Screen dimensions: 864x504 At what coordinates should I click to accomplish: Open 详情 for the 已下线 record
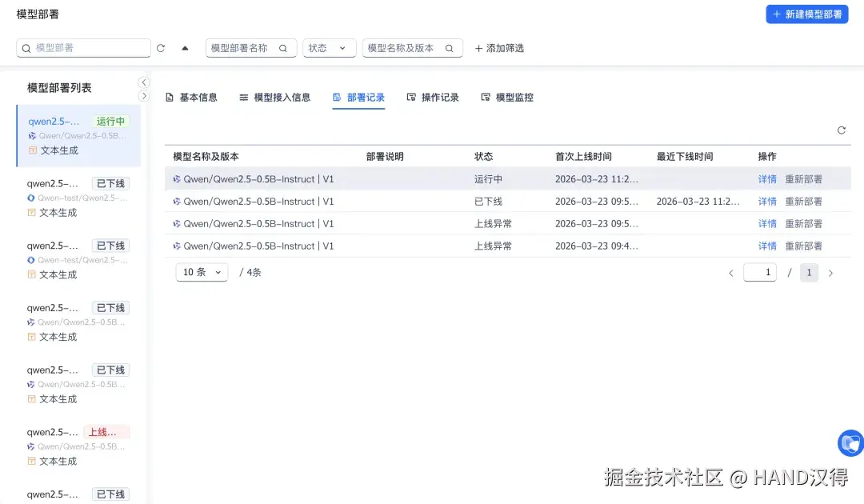point(767,202)
